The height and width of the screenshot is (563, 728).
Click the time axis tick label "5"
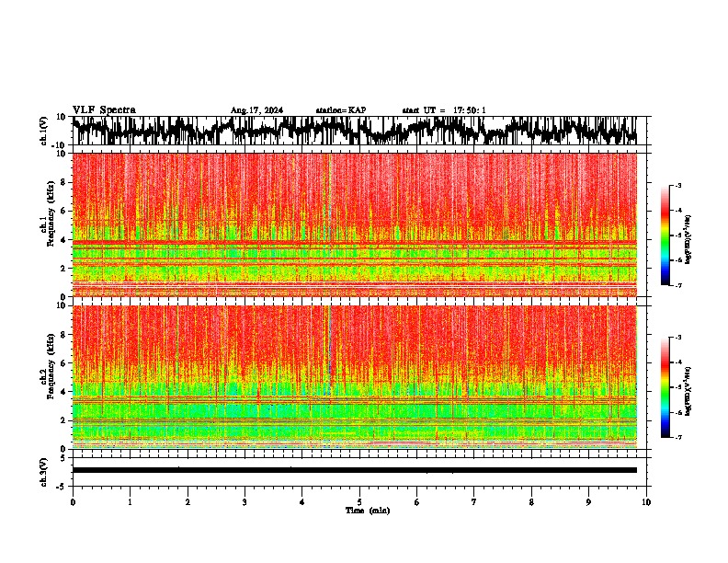point(359,502)
